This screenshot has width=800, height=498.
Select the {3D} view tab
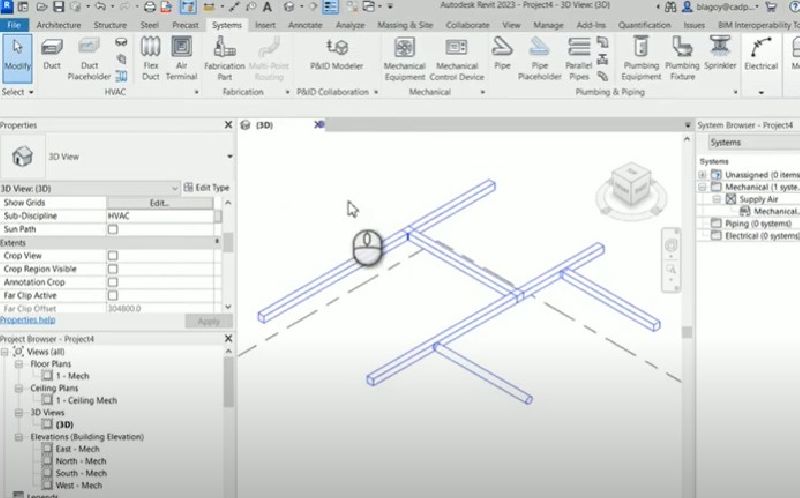click(264, 125)
